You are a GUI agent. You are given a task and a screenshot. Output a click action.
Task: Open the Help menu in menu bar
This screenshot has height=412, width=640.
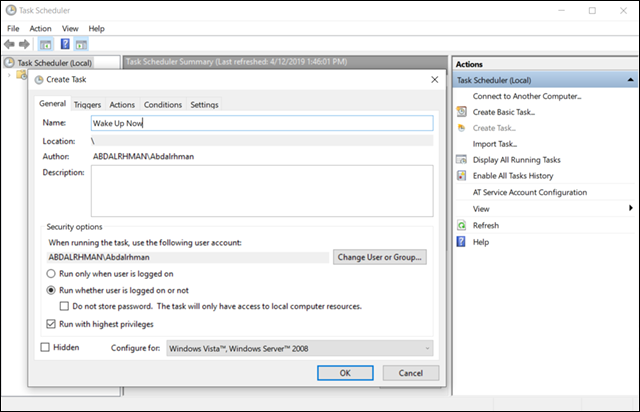pyautogui.click(x=96, y=29)
